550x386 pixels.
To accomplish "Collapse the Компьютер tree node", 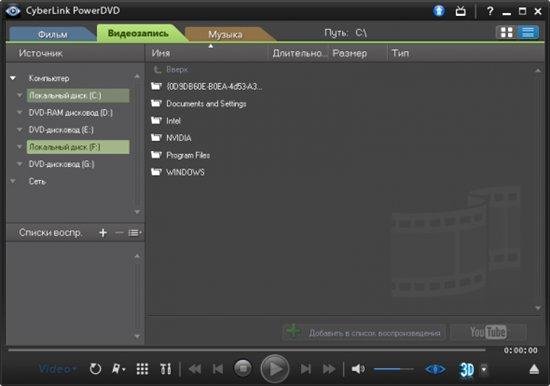I will coord(13,78).
